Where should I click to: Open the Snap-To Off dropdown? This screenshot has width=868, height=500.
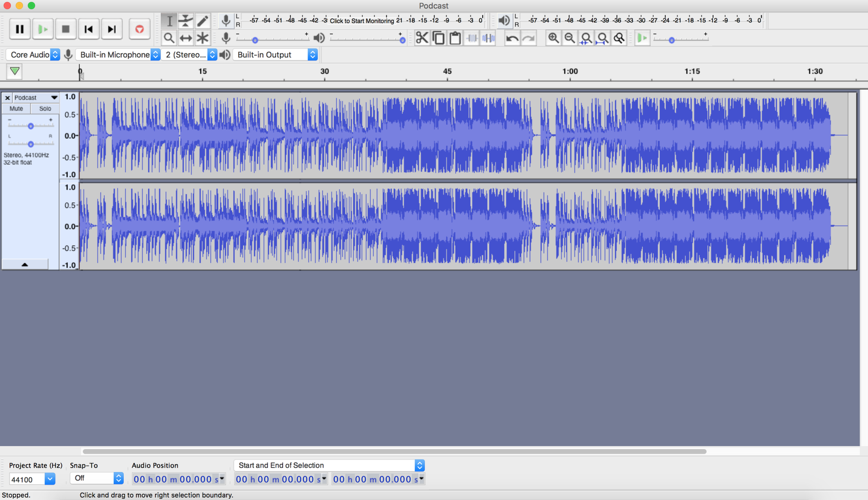click(x=97, y=478)
